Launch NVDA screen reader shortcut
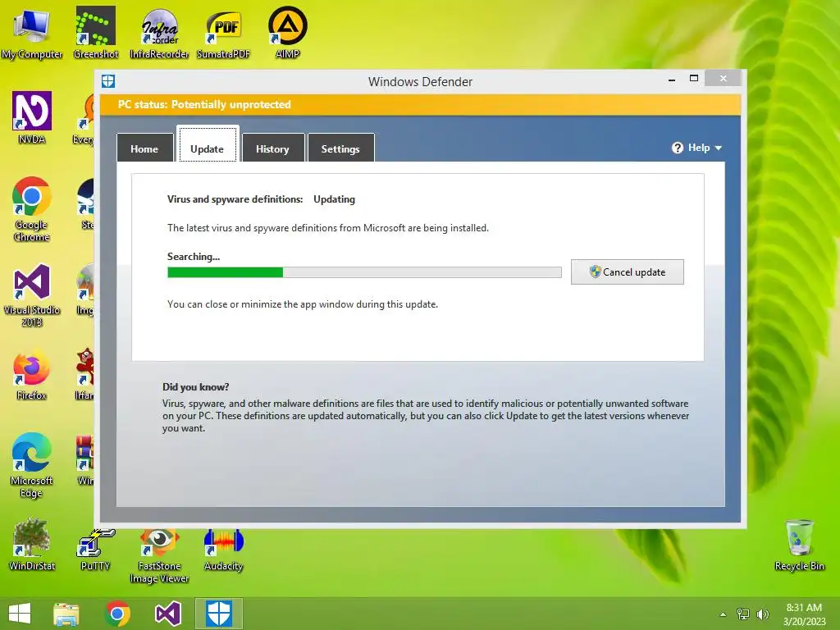This screenshot has height=630, width=840. tap(32, 118)
